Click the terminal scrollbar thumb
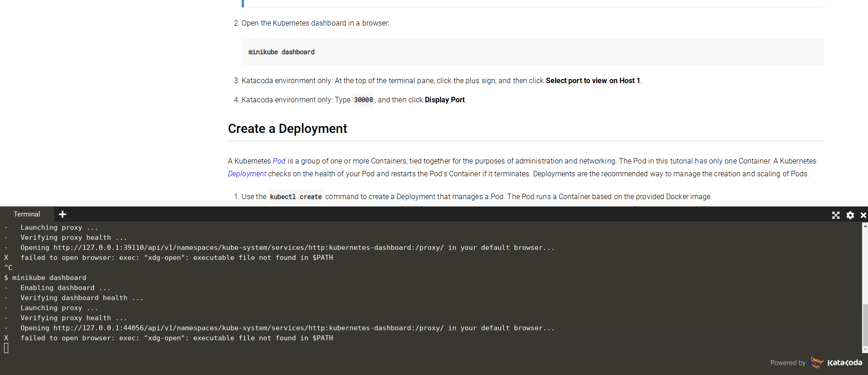This screenshot has width=868, height=375. click(x=865, y=325)
